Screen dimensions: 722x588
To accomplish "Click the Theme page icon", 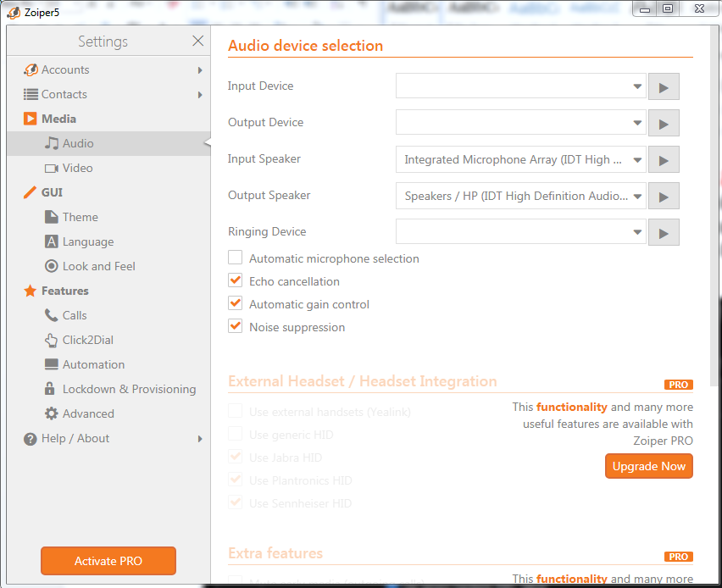I will 51,217.
